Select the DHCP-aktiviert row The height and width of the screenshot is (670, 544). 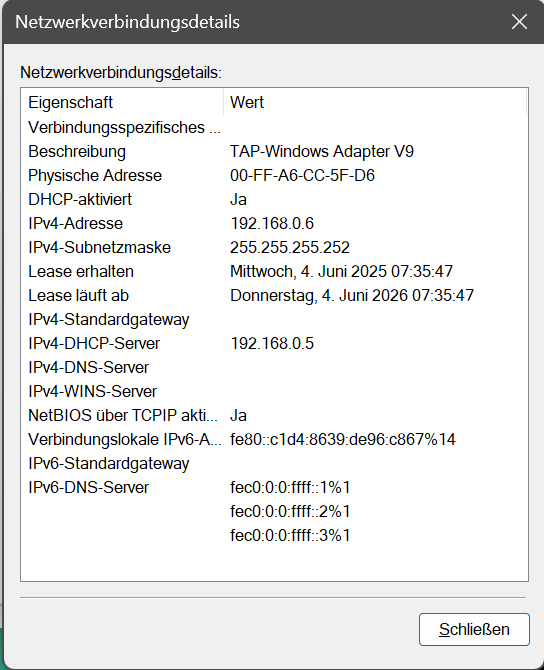pos(274,200)
